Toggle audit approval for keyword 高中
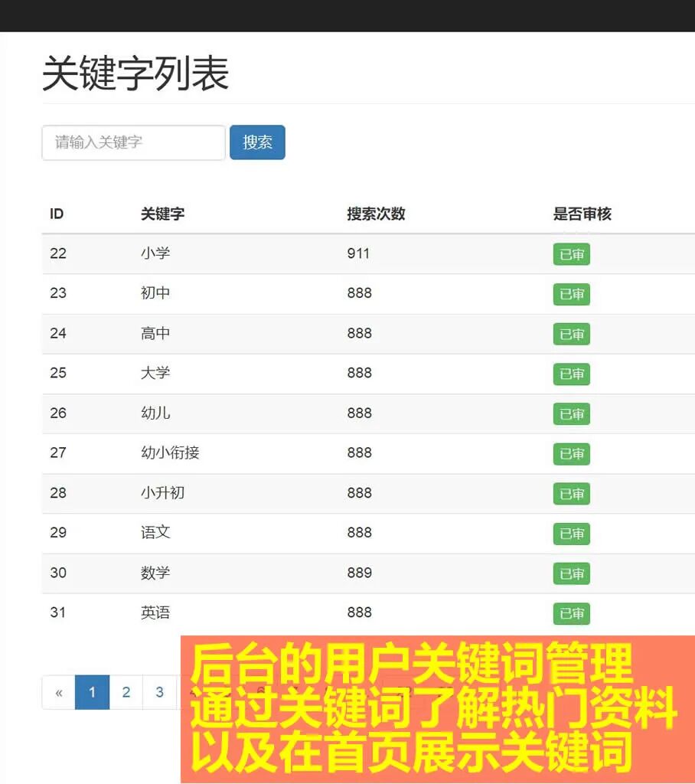 (x=571, y=334)
